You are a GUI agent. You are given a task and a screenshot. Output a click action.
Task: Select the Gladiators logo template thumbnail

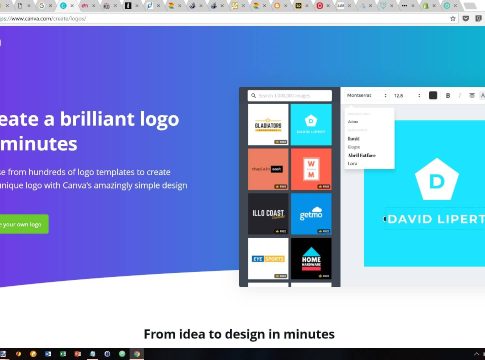[268, 125]
